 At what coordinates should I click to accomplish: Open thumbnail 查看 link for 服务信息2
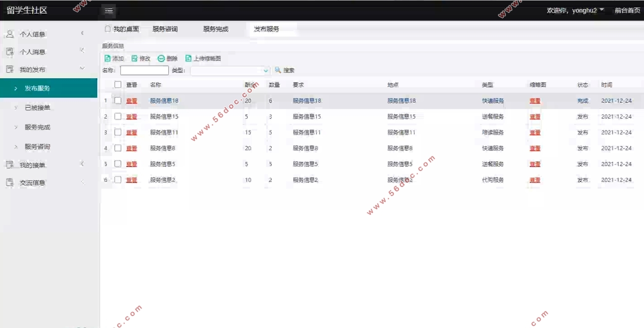coord(535,180)
